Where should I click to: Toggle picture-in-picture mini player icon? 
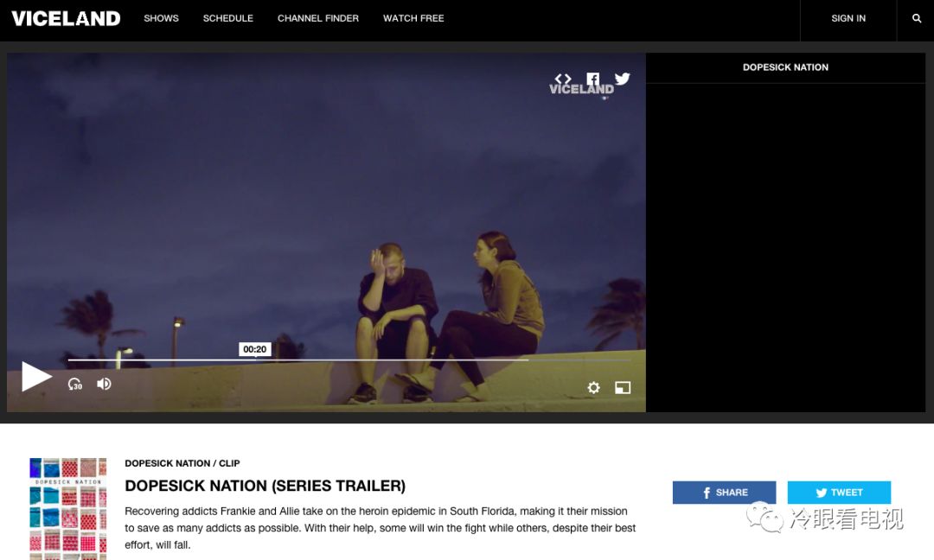point(623,388)
